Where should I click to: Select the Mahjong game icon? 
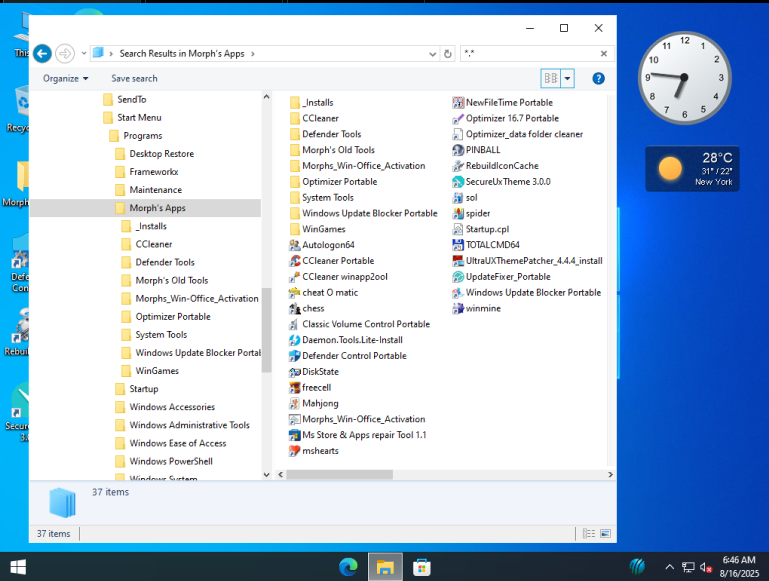[x=294, y=404]
